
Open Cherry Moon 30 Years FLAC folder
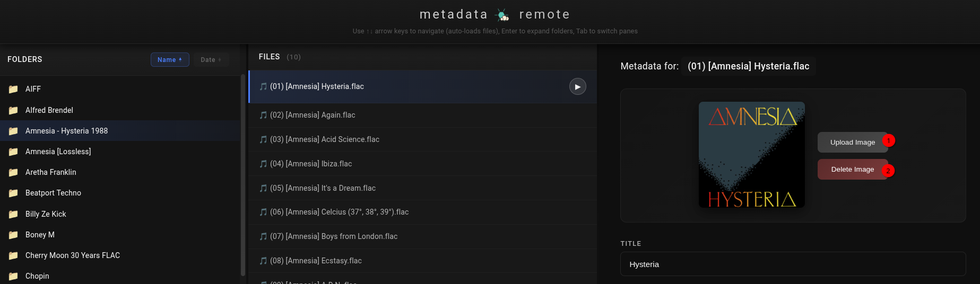point(120,255)
